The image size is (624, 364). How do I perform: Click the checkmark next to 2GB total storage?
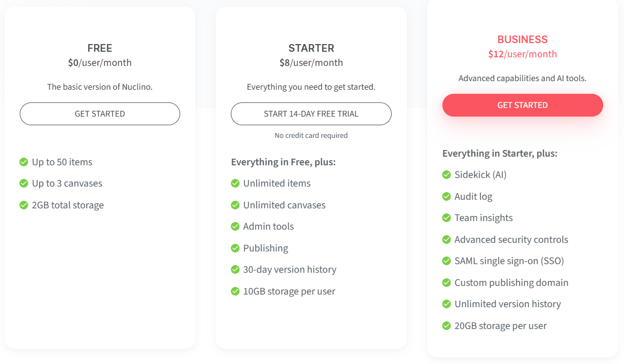(x=24, y=205)
